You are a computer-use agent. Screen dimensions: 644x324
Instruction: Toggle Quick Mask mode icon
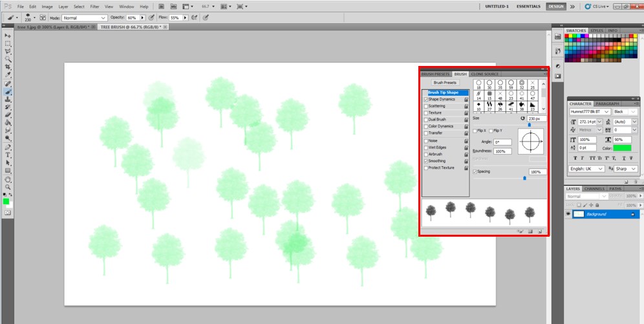(7, 212)
